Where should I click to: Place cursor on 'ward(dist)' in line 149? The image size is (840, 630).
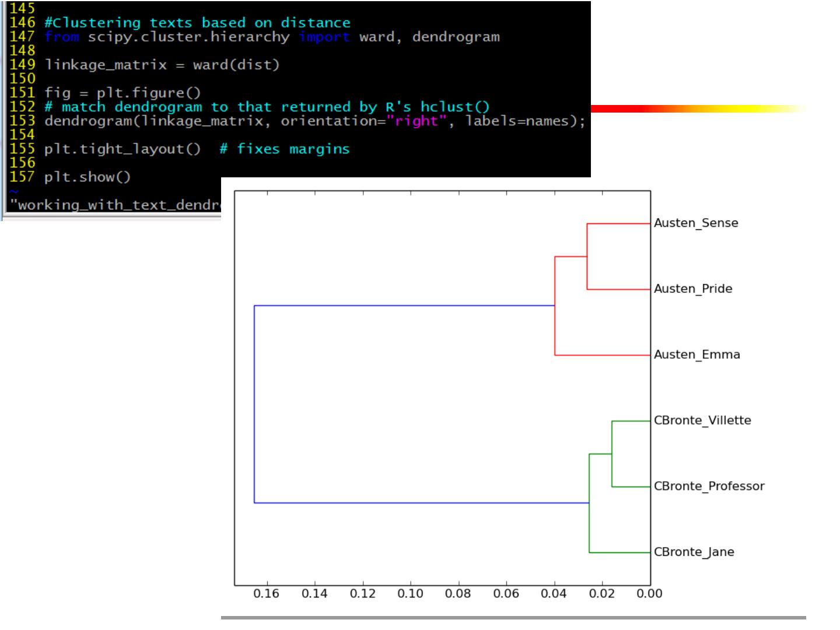click(236, 65)
